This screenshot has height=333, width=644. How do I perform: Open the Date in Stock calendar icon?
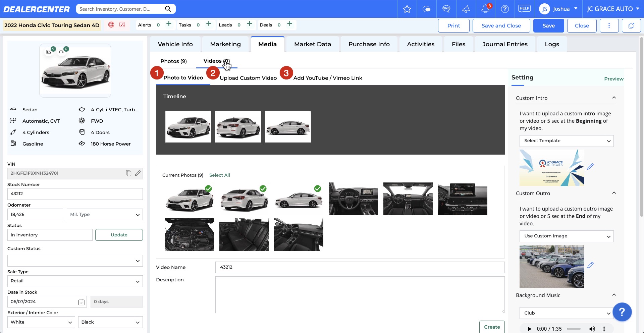click(x=82, y=302)
